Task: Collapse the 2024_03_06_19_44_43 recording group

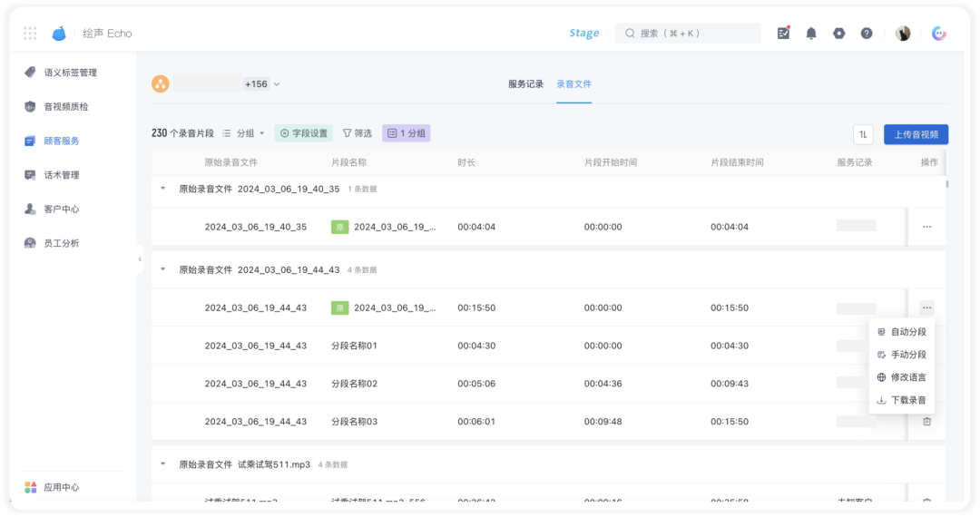Action: coord(163,269)
